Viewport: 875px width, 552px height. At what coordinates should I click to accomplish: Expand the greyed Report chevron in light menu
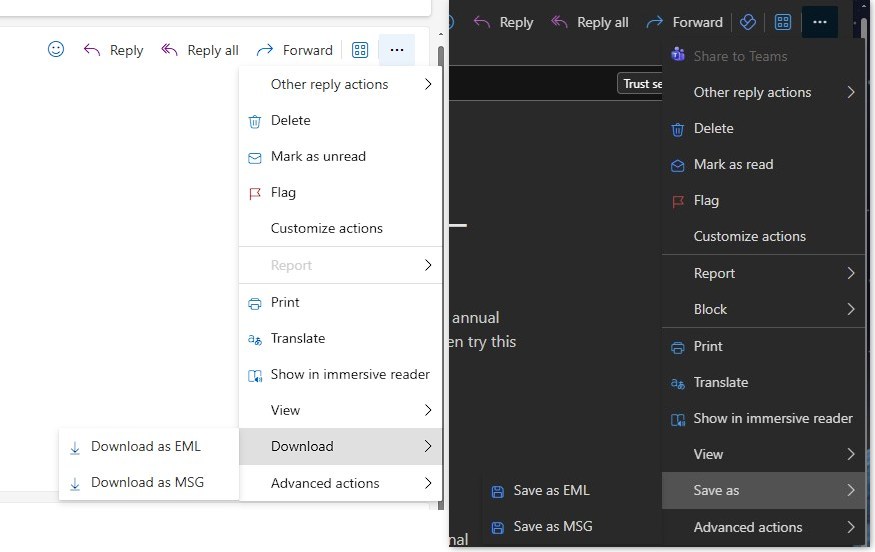(x=428, y=265)
